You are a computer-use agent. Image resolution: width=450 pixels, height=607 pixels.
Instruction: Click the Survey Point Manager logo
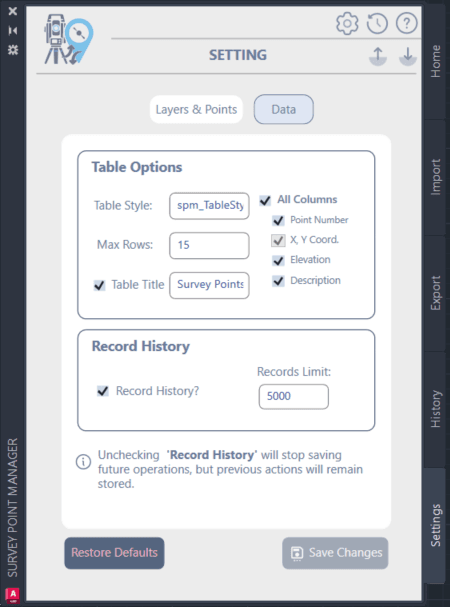pyautogui.click(x=69, y=39)
